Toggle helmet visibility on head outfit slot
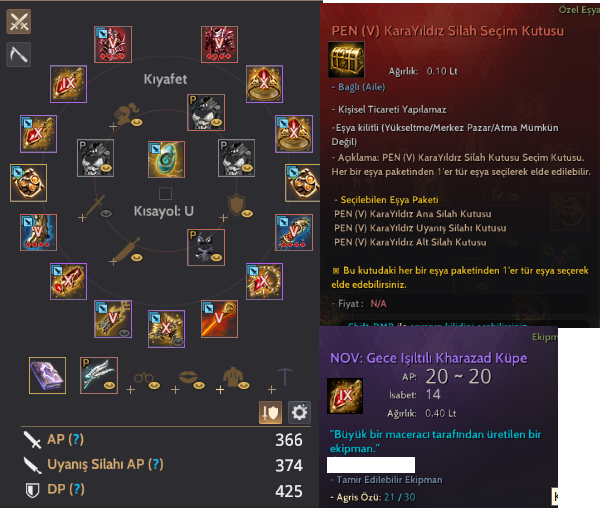Viewport: 600px width, 508px height. (137, 122)
